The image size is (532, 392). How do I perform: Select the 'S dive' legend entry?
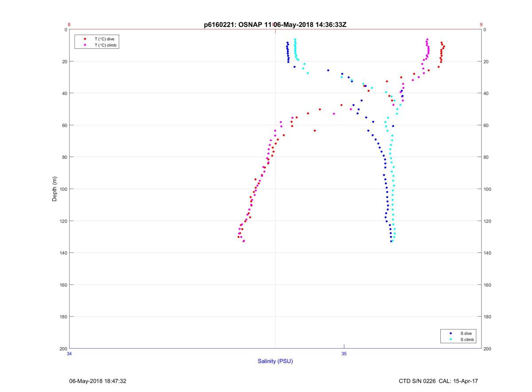coord(465,333)
